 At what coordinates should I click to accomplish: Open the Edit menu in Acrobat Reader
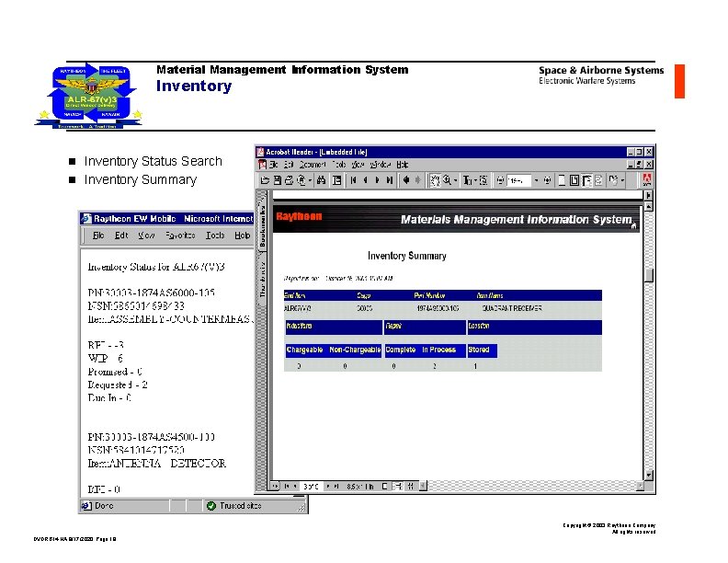[x=289, y=165]
